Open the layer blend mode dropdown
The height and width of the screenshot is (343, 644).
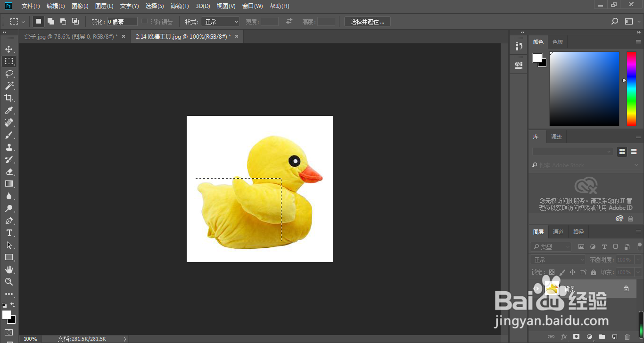click(558, 260)
